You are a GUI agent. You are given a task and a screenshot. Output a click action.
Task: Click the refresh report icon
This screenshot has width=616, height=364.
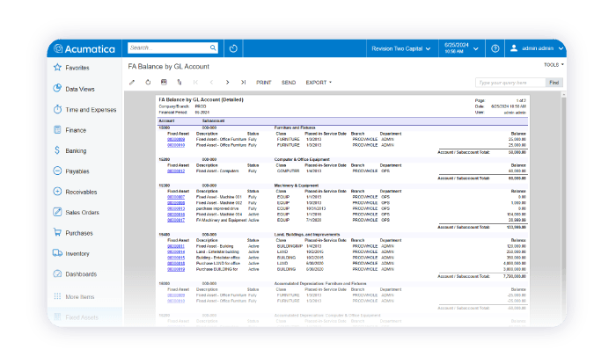pyautogui.click(x=148, y=83)
